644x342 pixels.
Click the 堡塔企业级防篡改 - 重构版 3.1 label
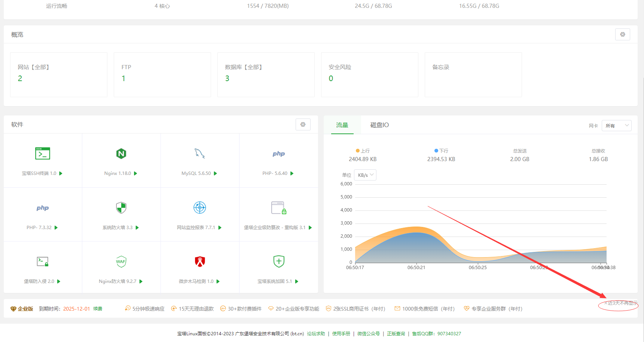click(275, 228)
